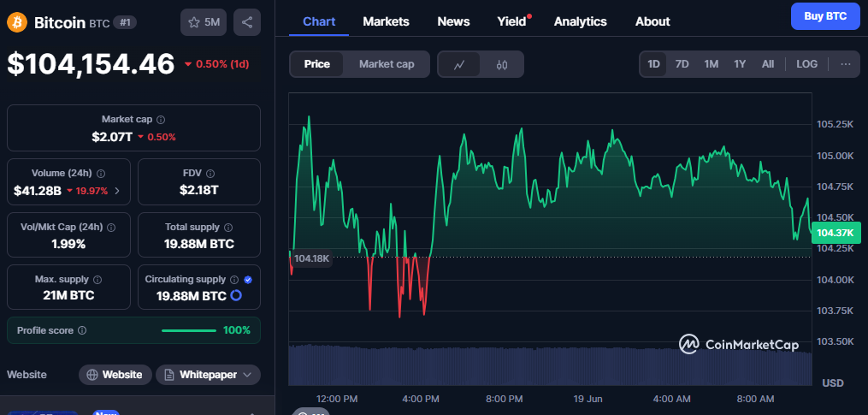Switch to line chart icon
868x415 pixels.
(459, 64)
